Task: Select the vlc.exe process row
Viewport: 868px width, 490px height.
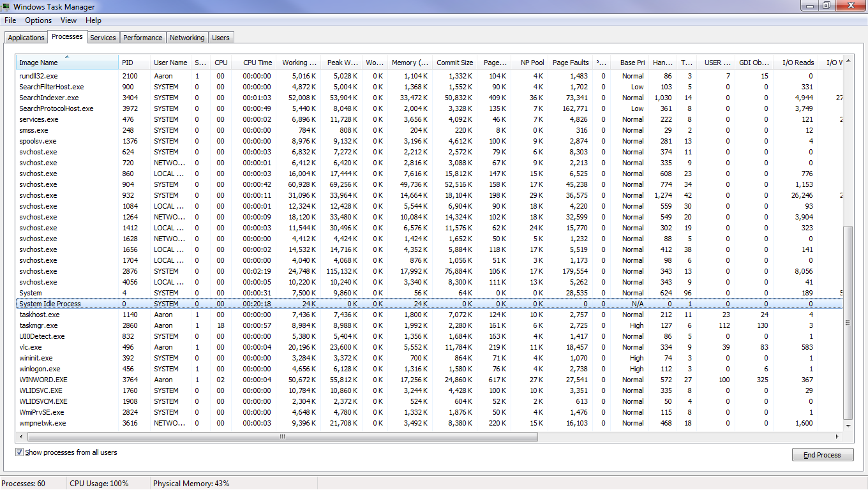Action: (31, 347)
